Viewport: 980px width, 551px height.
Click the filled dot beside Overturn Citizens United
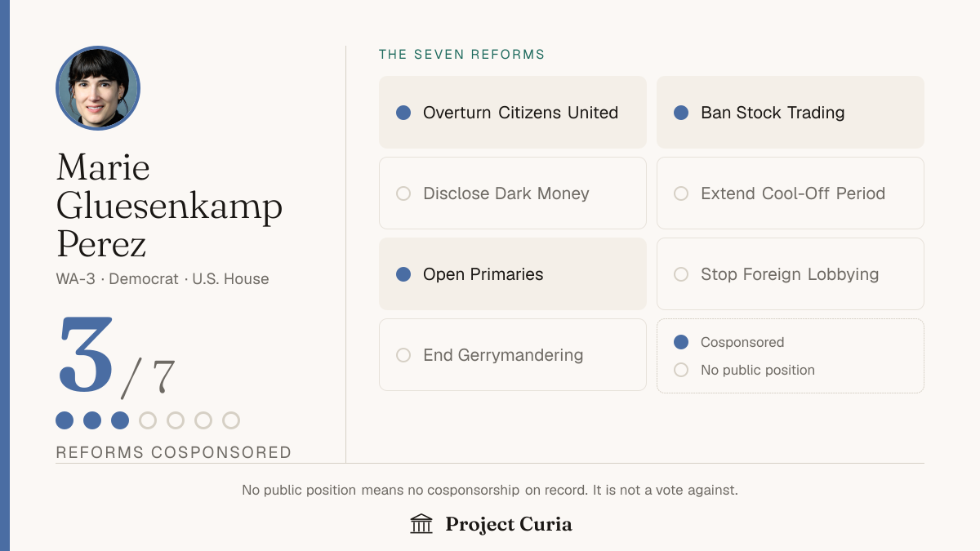pyautogui.click(x=403, y=113)
